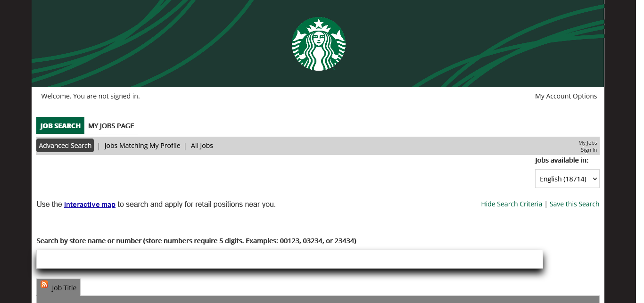Save this Search
The height and width of the screenshot is (303, 644).
(x=574, y=204)
